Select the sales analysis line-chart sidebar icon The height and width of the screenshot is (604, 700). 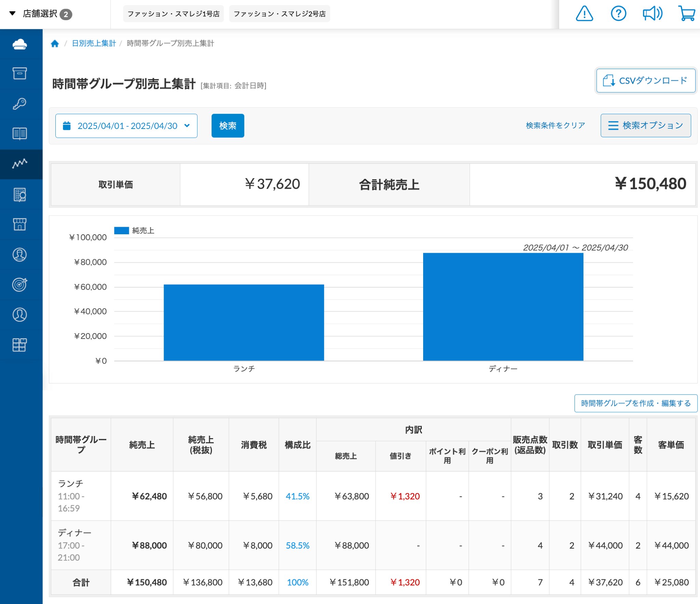coord(20,164)
